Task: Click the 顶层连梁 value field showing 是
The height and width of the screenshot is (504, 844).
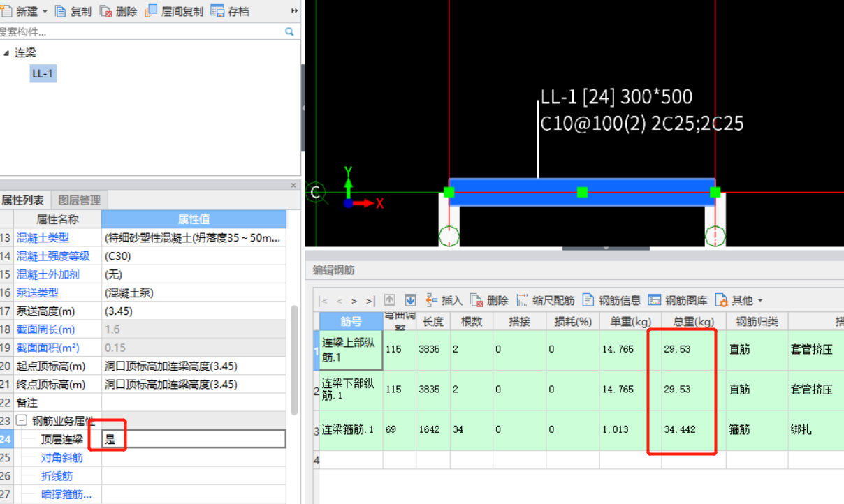Action: [x=193, y=439]
